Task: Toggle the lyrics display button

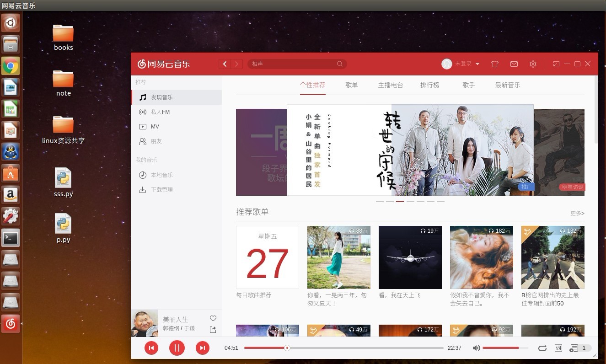Action: coord(558,348)
